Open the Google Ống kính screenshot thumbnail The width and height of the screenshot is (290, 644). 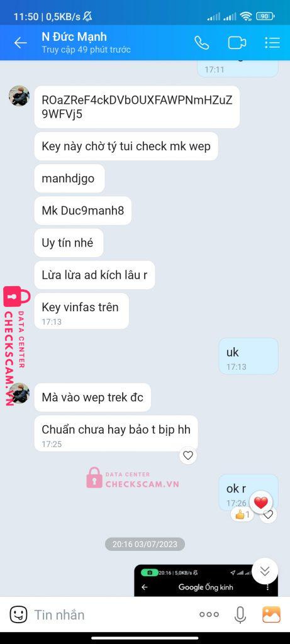click(206, 580)
